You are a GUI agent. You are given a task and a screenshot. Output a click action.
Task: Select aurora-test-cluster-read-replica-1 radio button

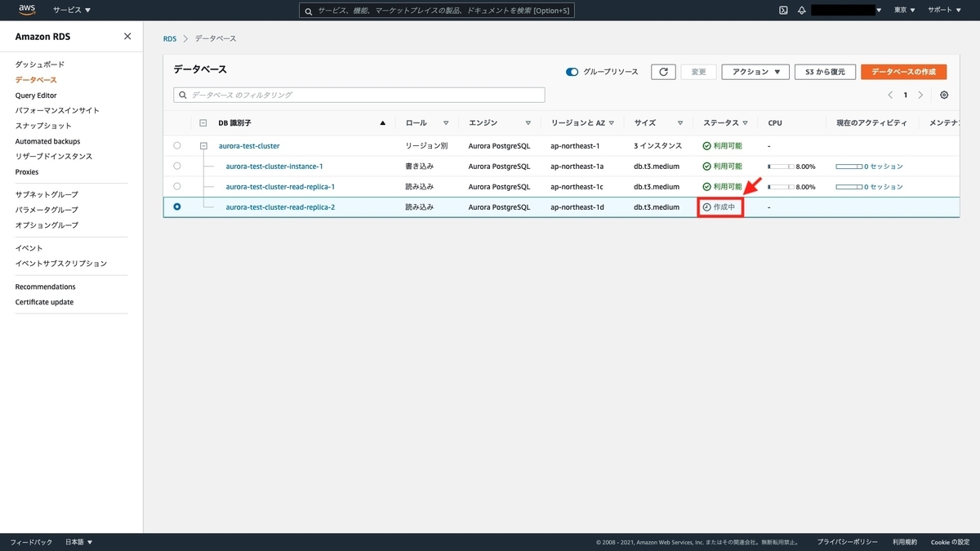click(x=177, y=186)
